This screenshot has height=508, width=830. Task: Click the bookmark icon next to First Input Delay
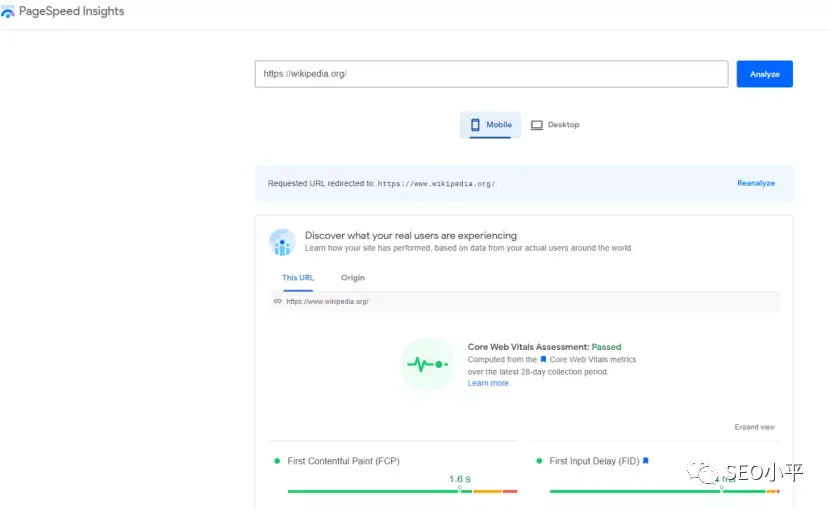[x=646, y=461]
